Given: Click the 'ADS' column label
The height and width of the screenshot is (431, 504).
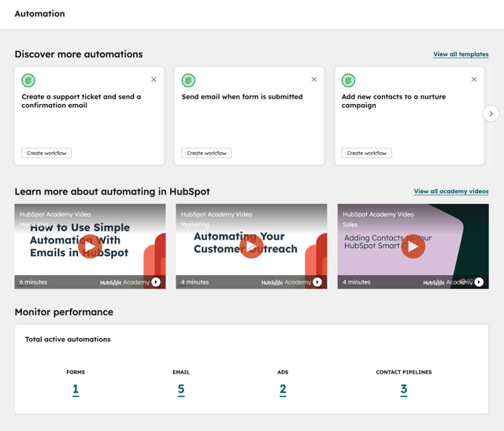Looking at the screenshot, I should 283,372.
